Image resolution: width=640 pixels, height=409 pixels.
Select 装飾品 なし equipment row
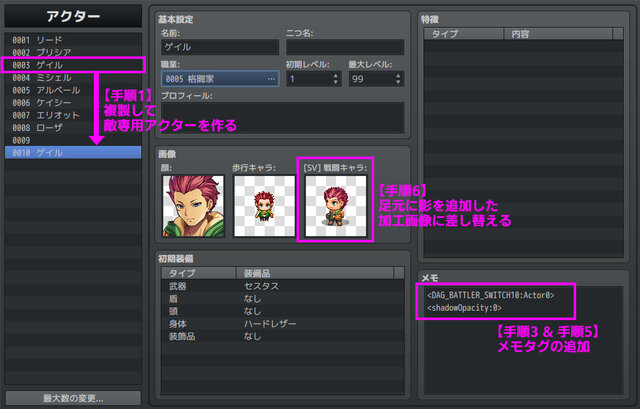pos(282,336)
